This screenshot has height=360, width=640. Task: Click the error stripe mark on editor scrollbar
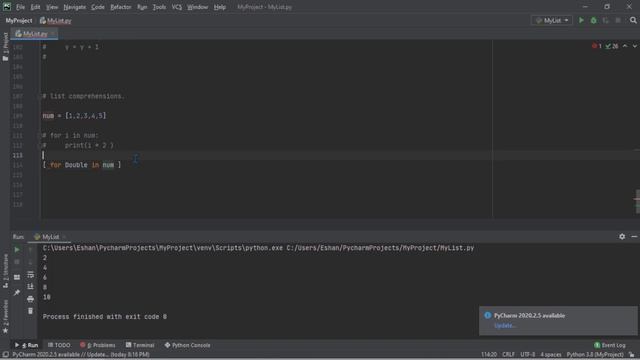tap(637, 199)
